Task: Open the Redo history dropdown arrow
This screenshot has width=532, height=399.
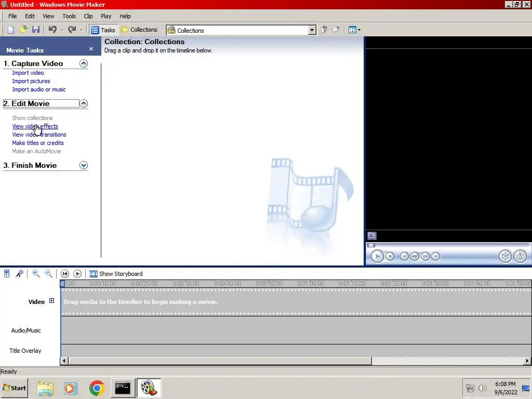Action: tap(82, 30)
